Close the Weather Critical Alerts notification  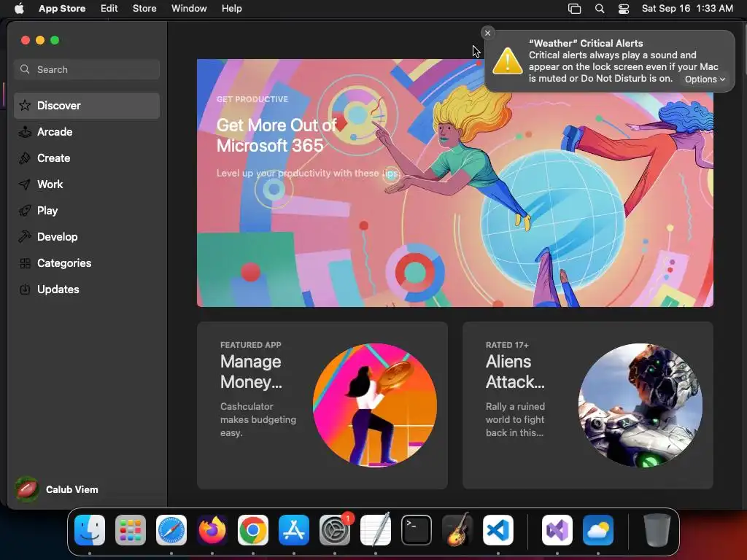(487, 33)
